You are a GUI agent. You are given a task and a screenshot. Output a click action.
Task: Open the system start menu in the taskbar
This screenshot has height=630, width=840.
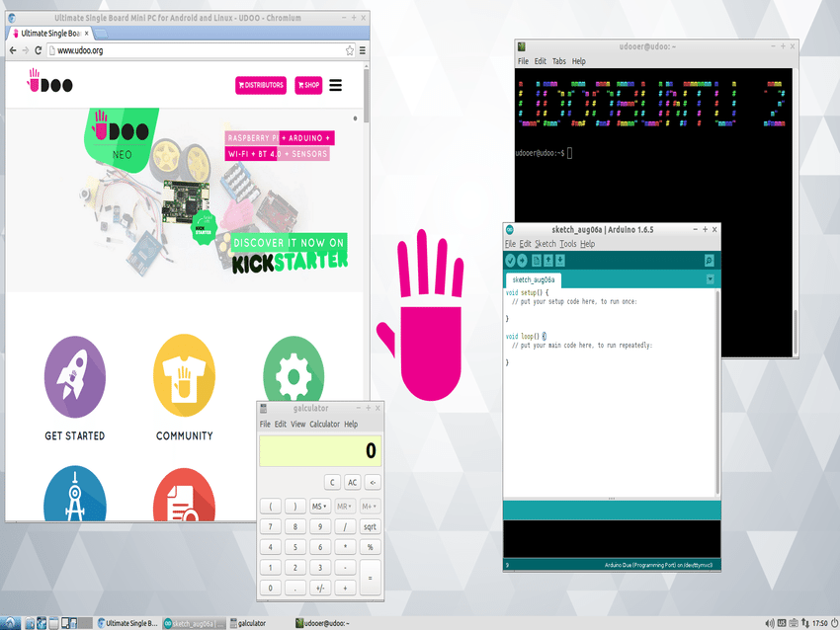(10, 623)
